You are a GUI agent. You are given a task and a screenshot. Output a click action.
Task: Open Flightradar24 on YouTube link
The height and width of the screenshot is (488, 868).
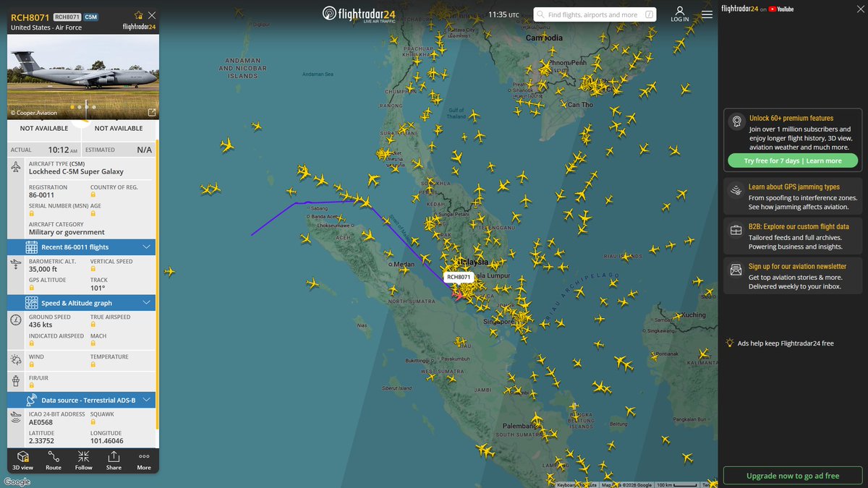757,9
